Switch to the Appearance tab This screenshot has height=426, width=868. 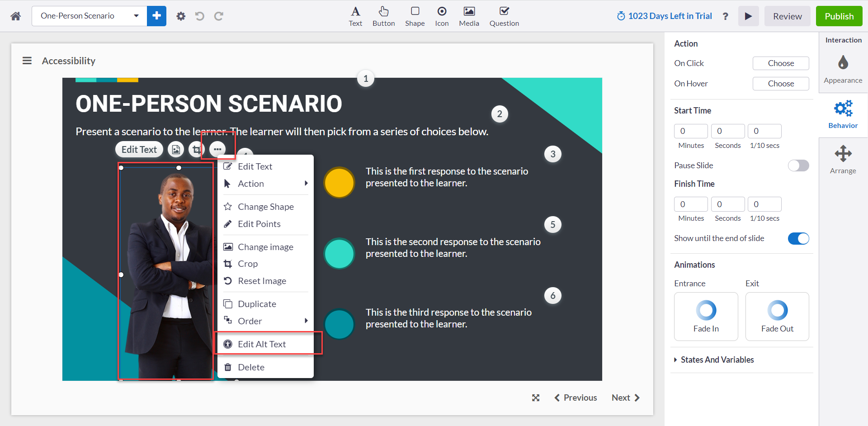(843, 69)
